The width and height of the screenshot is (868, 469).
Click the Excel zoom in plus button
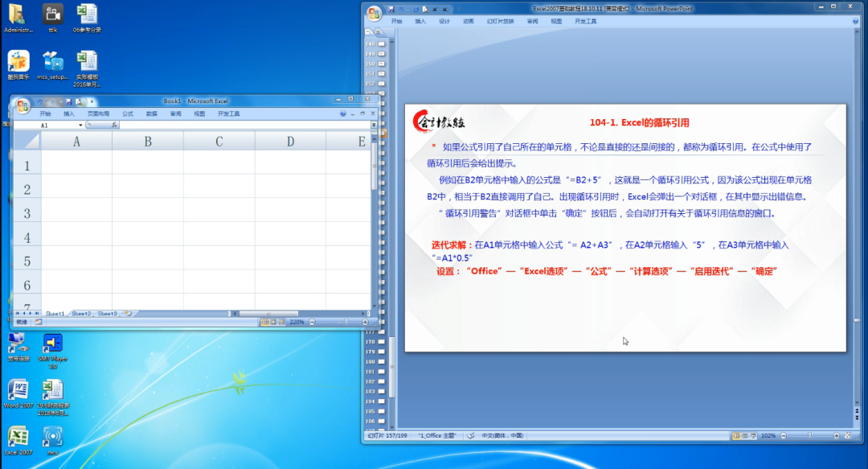tap(365, 322)
